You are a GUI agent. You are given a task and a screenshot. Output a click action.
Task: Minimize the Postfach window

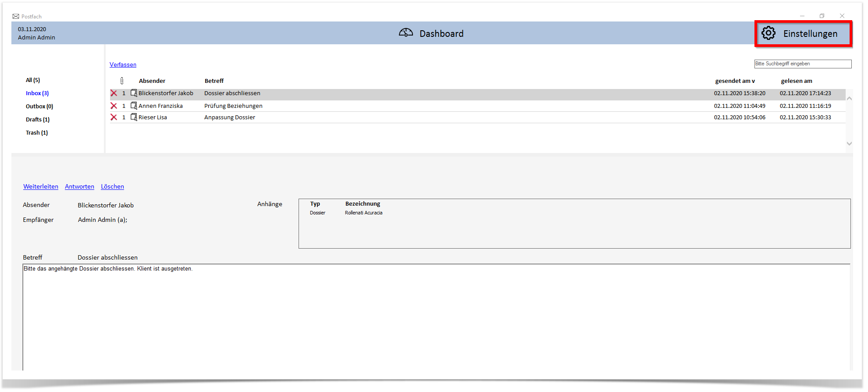pos(802,16)
